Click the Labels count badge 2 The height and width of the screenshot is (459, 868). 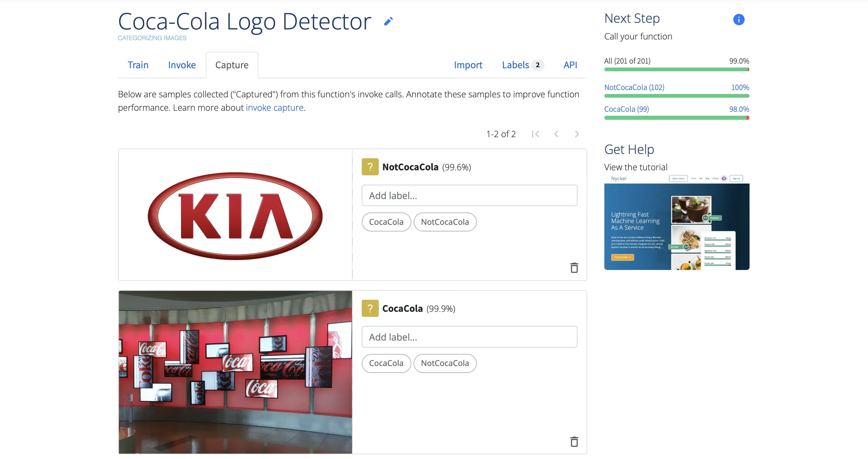pyautogui.click(x=538, y=65)
